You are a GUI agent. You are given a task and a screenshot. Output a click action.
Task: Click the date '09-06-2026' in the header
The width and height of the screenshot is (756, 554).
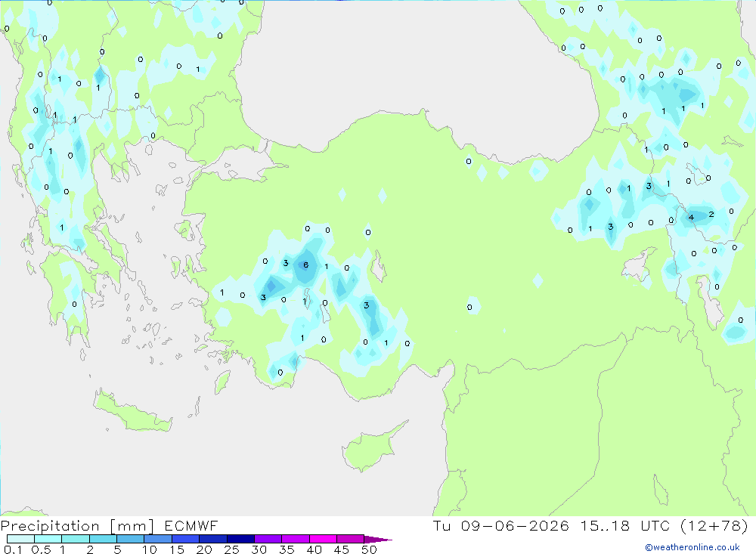point(515,526)
